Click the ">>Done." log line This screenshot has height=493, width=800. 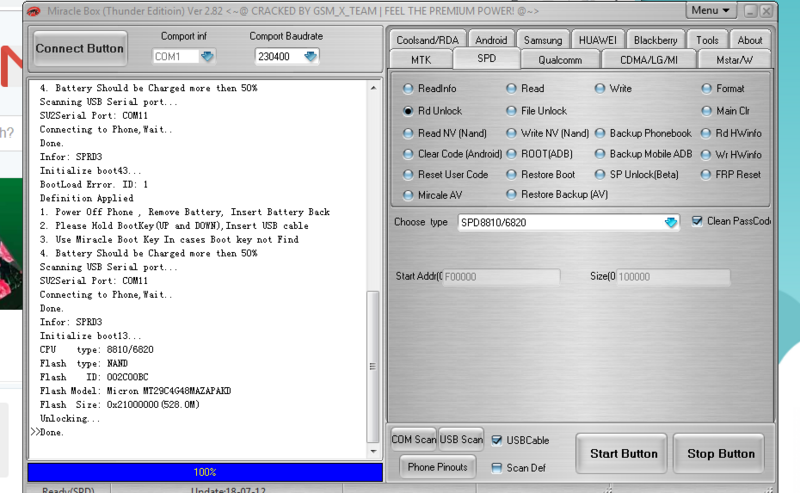pyautogui.click(x=47, y=432)
